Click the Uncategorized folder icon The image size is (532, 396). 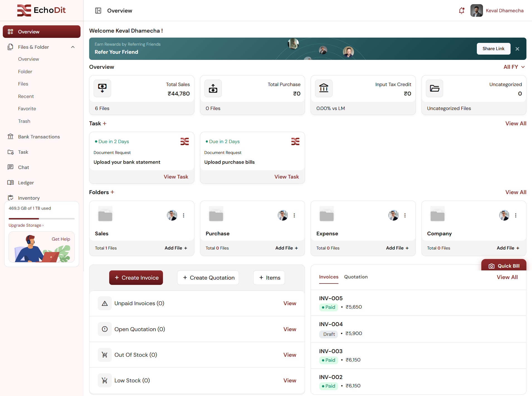[x=435, y=88]
